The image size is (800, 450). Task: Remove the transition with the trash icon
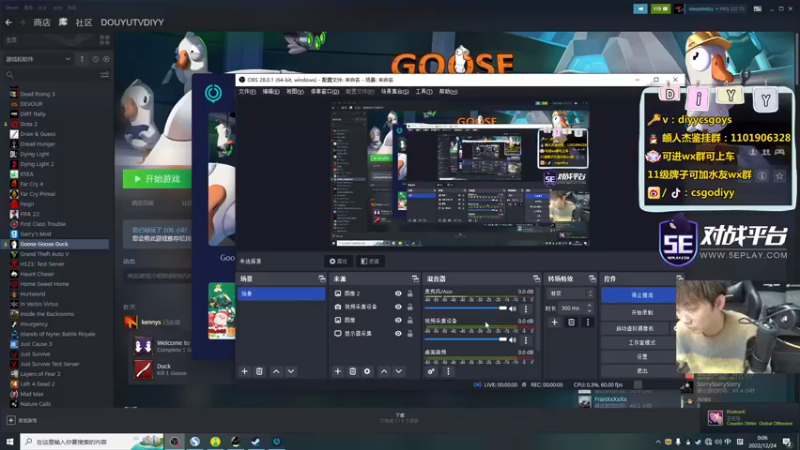pos(571,322)
